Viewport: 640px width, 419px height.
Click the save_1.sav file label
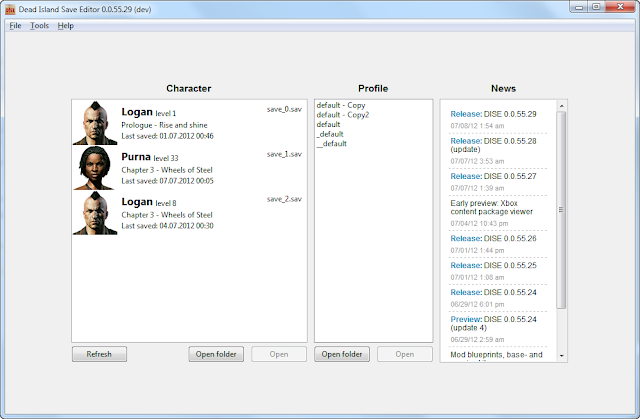tap(284, 154)
